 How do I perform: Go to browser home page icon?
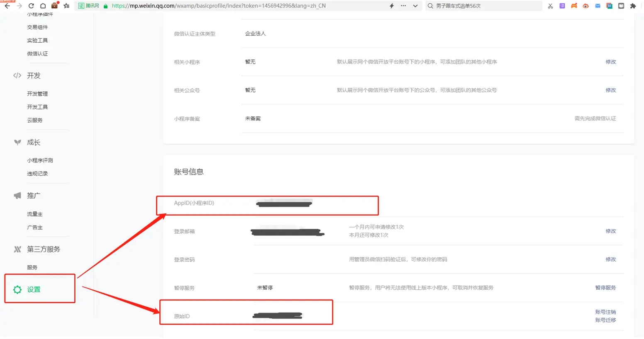tap(43, 6)
